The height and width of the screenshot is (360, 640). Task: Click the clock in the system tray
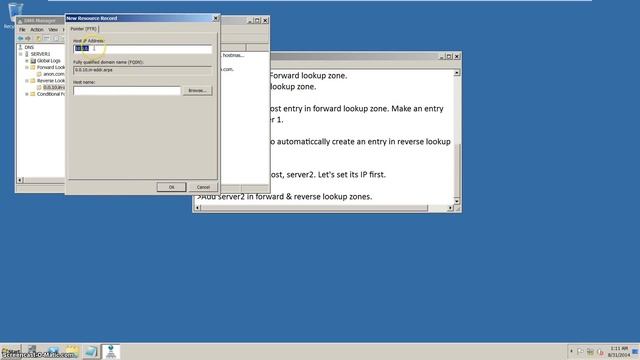(x=618, y=352)
